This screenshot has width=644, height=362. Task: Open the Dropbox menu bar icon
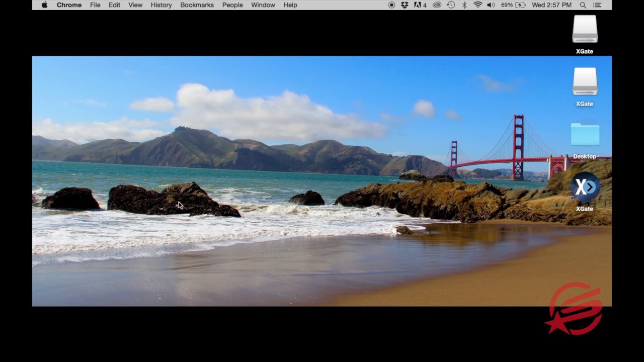(x=405, y=5)
